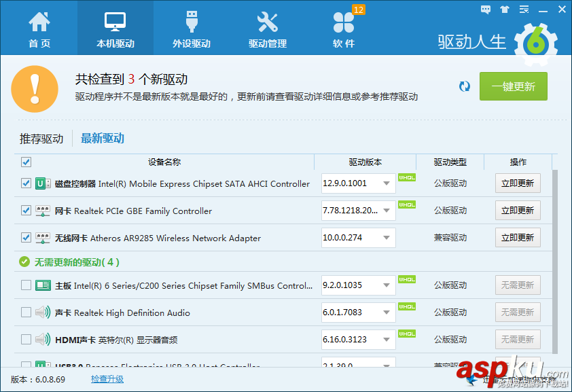Click the 主板 motherboard device icon

click(43, 285)
